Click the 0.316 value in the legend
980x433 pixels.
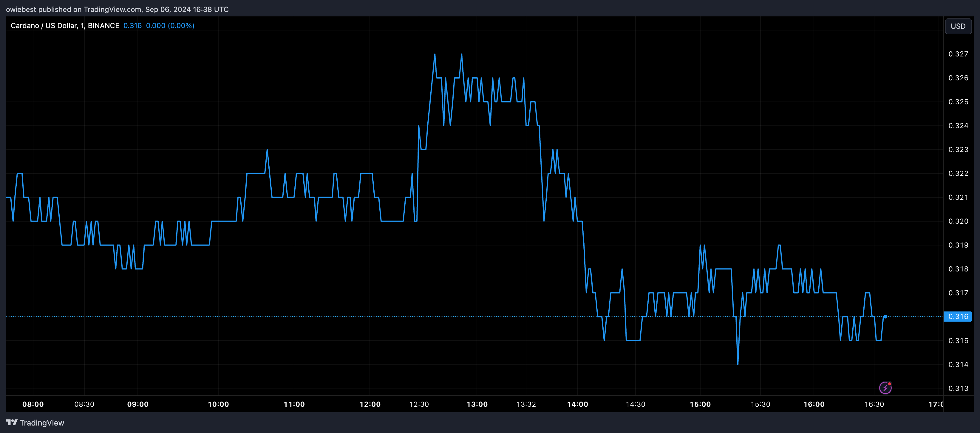(x=132, y=25)
